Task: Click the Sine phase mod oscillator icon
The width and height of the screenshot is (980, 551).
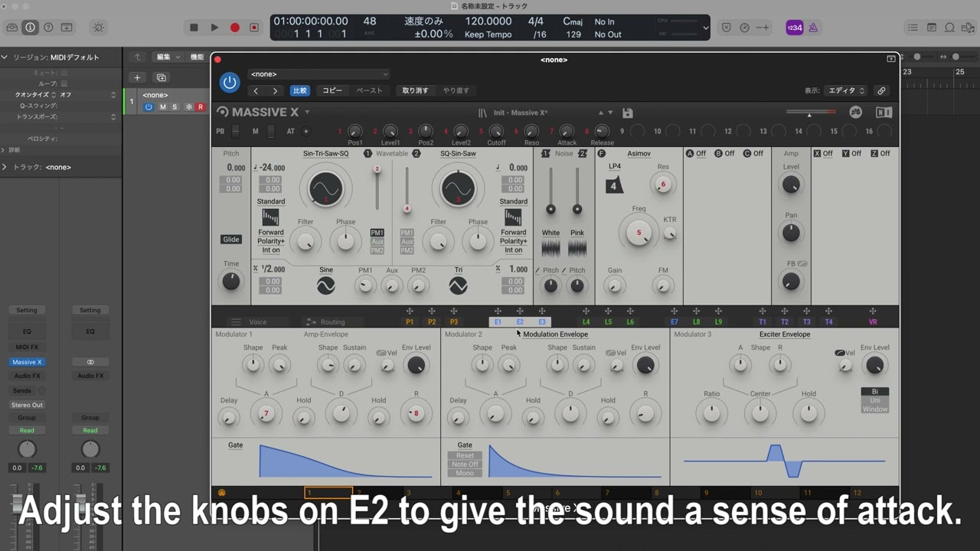Action: pos(325,285)
